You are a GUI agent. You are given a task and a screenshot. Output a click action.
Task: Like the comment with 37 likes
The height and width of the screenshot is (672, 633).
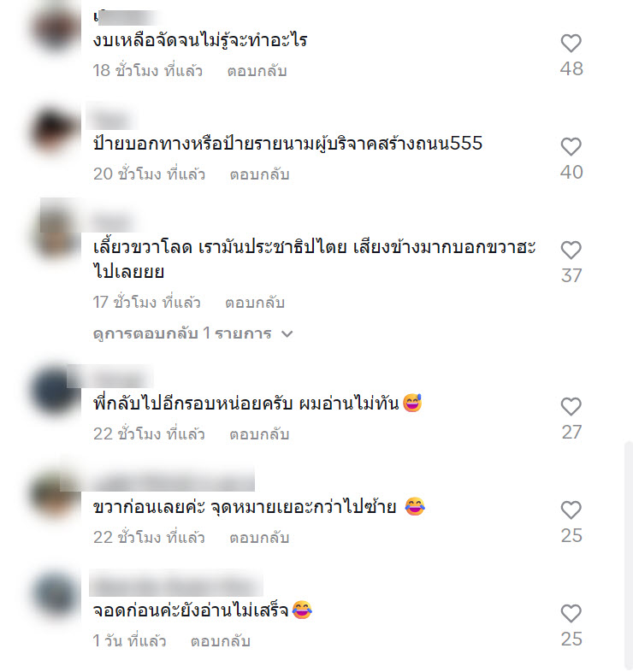point(571,251)
